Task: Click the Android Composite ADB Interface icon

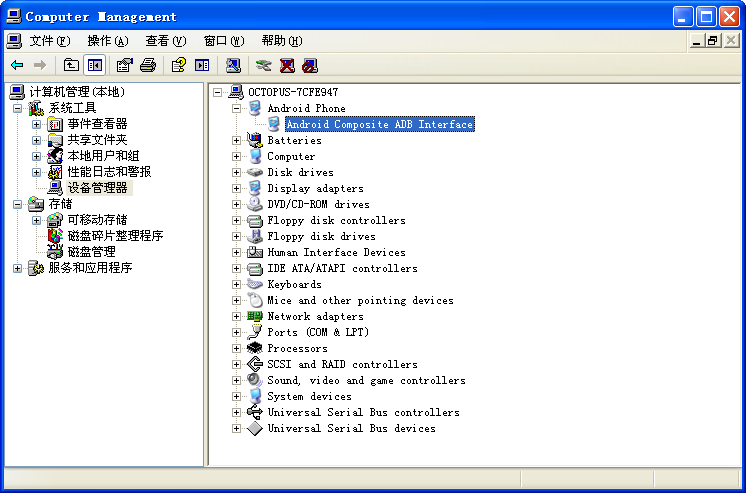Action: [274, 124]
